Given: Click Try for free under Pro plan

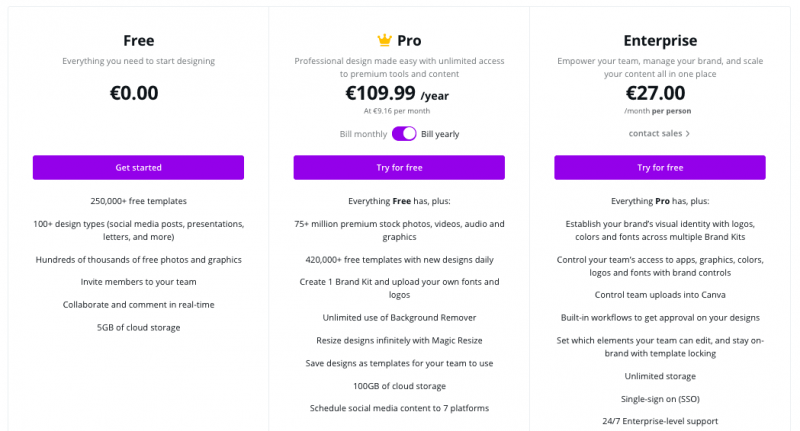Looking at the screenshot, I should pos(399,167).
